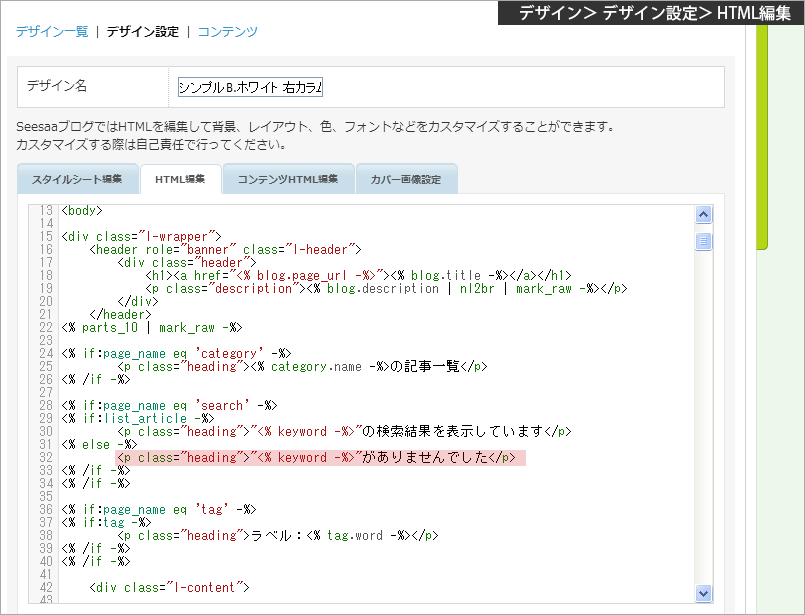The width and height of the screenshot is (805, 615).
Task: Click the 'category' if-condition on line 24
Action: (176, 354)
